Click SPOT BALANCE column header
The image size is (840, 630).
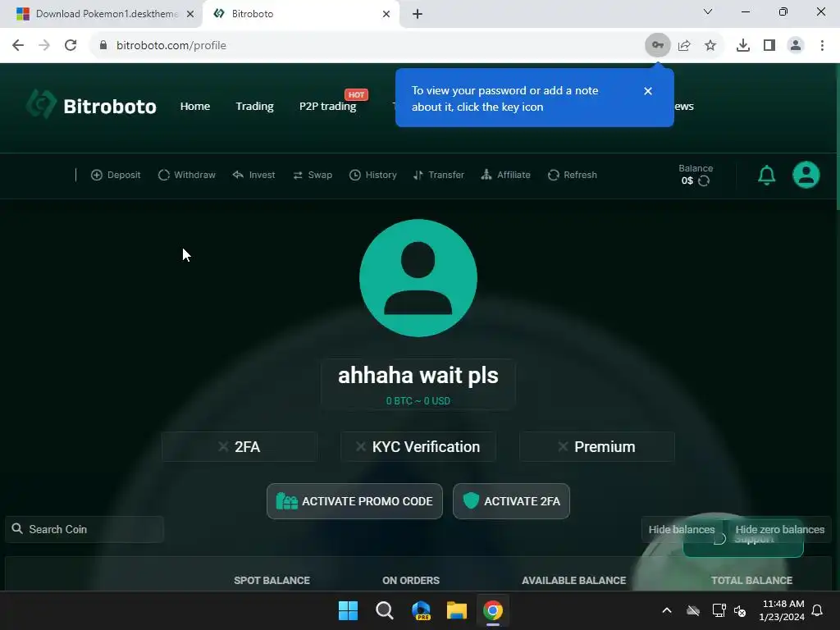pyautogui.click(x=272, y=580)
